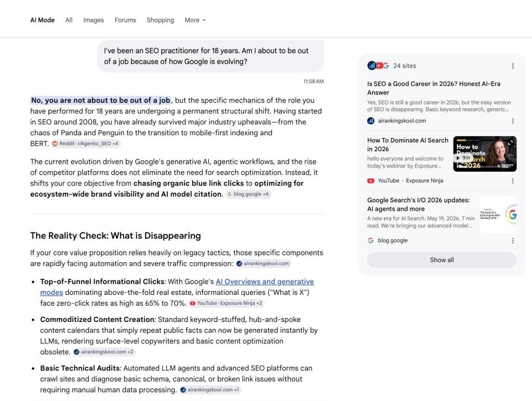Click the stacked site favicons next to 24 sites
This screenshot has height=401, width=532.
pyautogui.click(x=378, y=66)
